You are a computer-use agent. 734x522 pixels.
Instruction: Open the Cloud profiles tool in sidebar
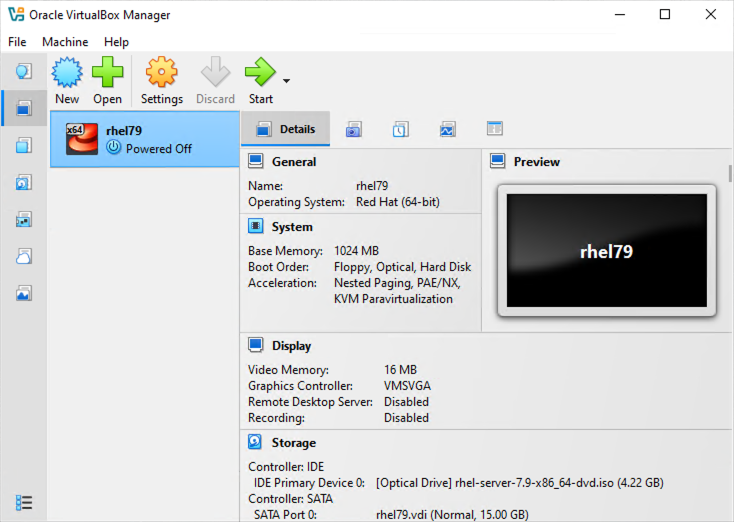pos(23,257)
